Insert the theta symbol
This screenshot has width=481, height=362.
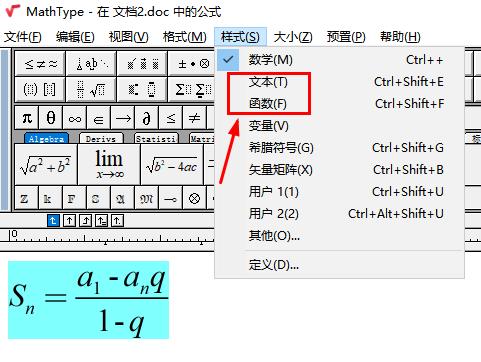tap(51, 118)
